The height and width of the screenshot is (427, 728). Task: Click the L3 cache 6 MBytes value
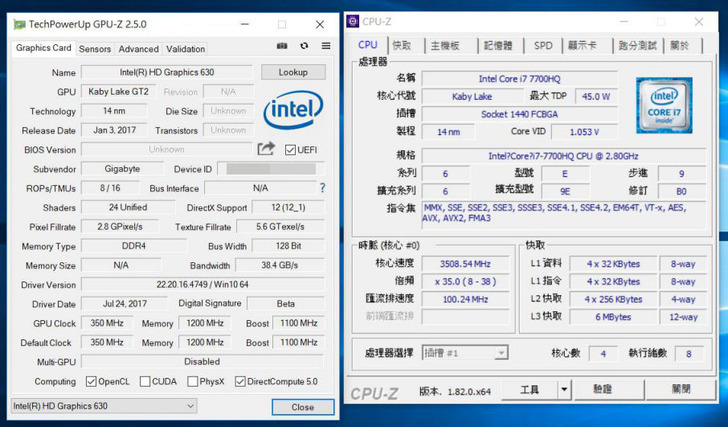(x=613, y=317)
